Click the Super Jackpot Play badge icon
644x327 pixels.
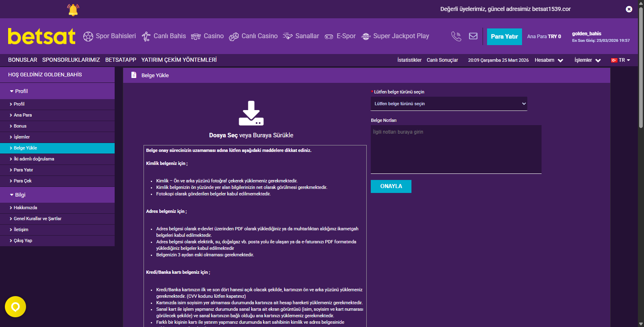[x=366, y=37]
